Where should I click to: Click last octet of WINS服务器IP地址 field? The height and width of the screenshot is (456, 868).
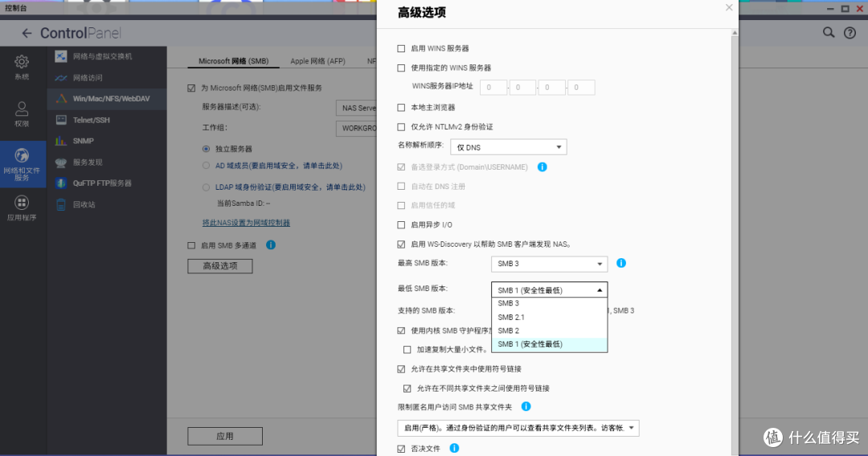(x=581, y=87)
